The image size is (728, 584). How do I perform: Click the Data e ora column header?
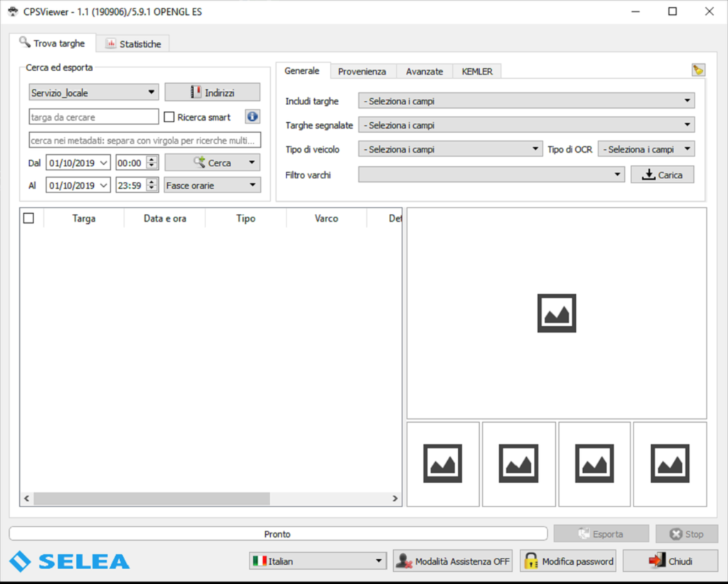click(165, 218)
